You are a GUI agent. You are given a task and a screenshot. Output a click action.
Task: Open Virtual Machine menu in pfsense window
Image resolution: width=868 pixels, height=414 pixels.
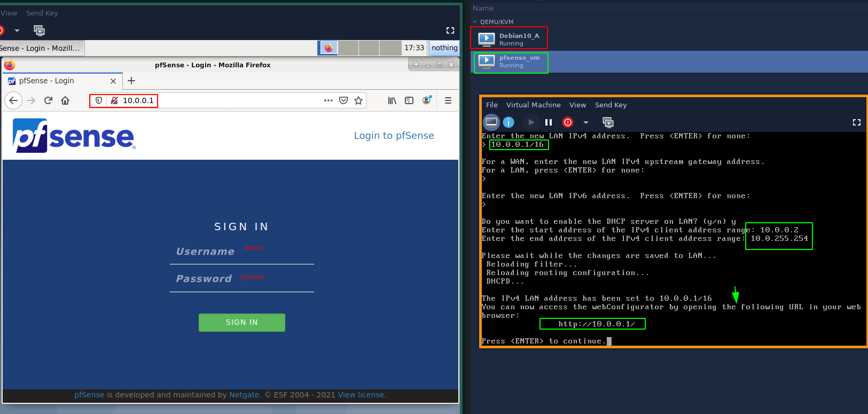[x=534, y=105]
